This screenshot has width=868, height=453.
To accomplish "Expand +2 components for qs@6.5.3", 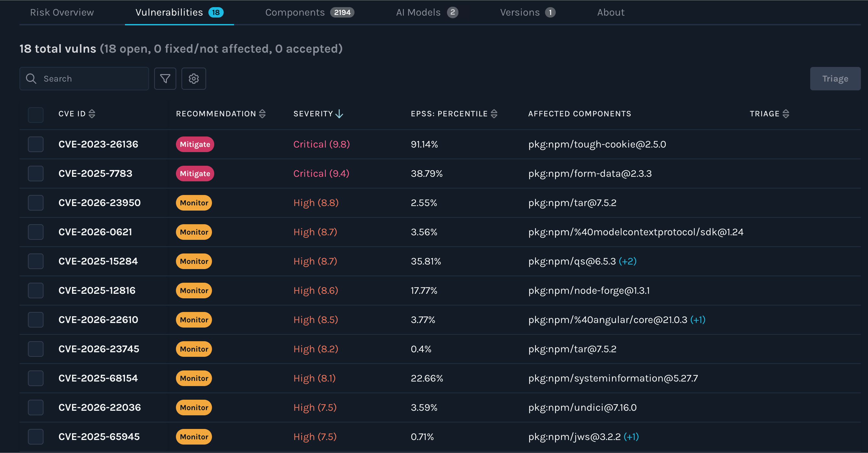I will point(627,261).
